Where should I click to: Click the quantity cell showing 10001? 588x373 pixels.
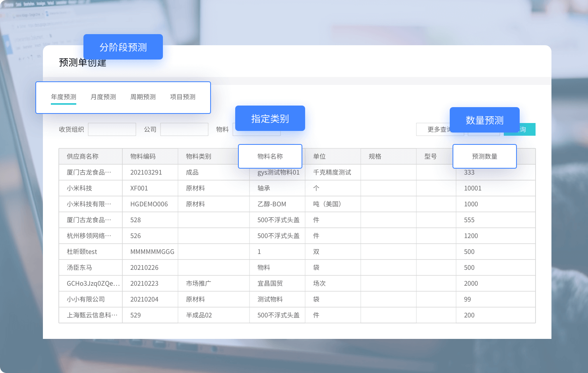click(472, 188)
